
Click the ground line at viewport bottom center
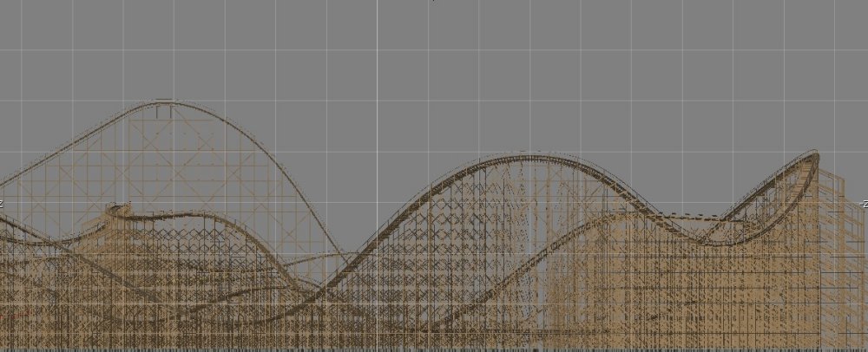[434, 348]
